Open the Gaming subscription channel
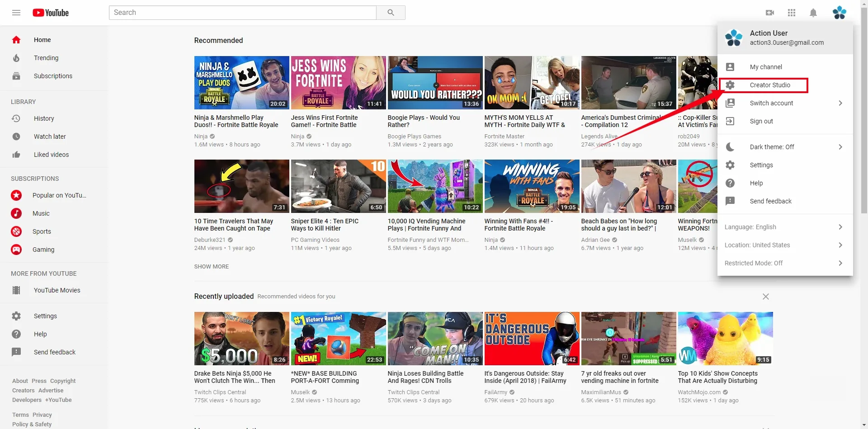The image size is (868, 429). click(x=54, y=250)
